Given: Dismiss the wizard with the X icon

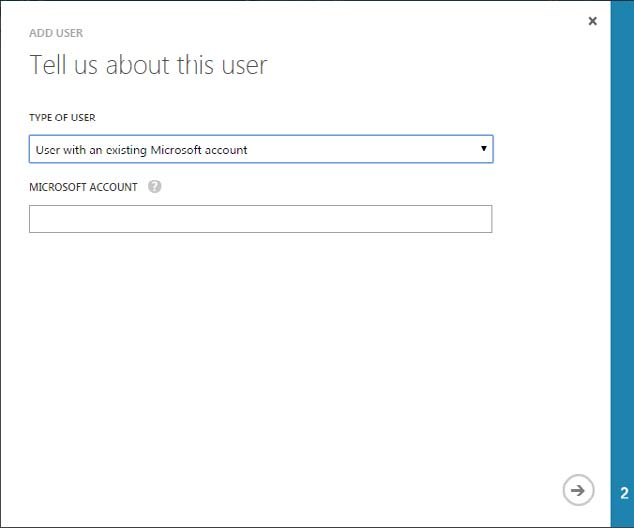Looking at the screenshot, I should coord(592,21).
